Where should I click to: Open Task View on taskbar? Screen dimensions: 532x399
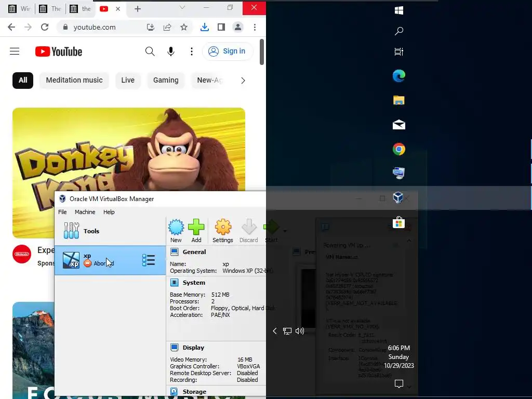pyautogui.click(x=399, y=51)
